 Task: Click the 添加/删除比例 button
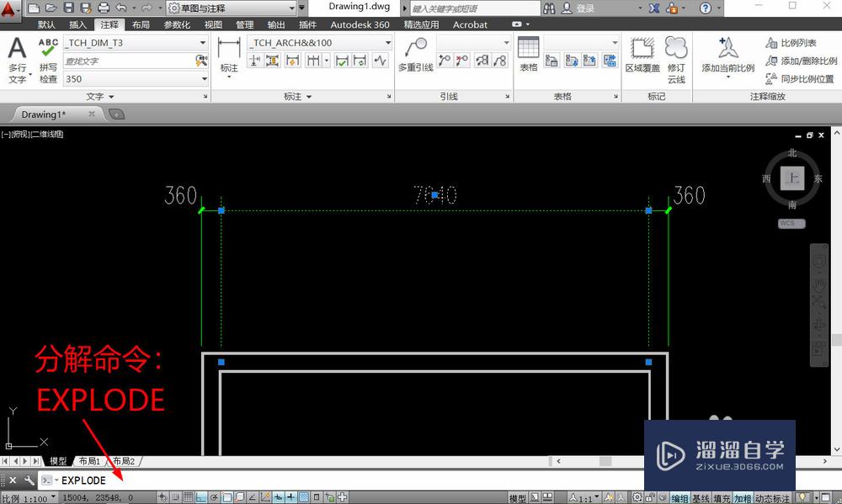click(x=802, y=61)
